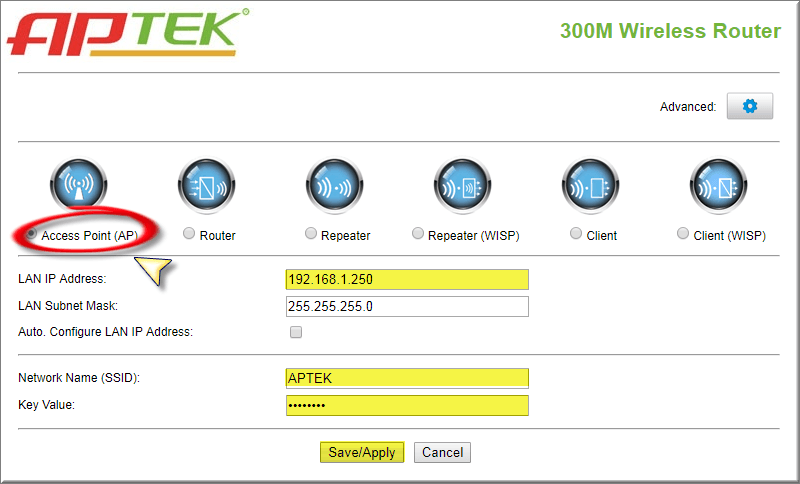Select the Router radio button
Image resolution: width=800 pixels, height=484 pixels.
(x=189, y=234)
